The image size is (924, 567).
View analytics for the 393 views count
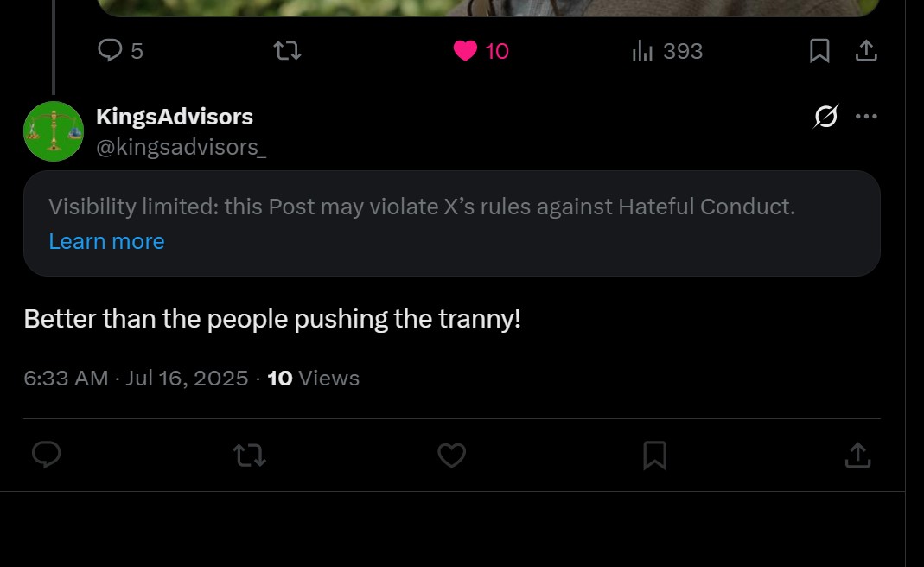[667, 51]
